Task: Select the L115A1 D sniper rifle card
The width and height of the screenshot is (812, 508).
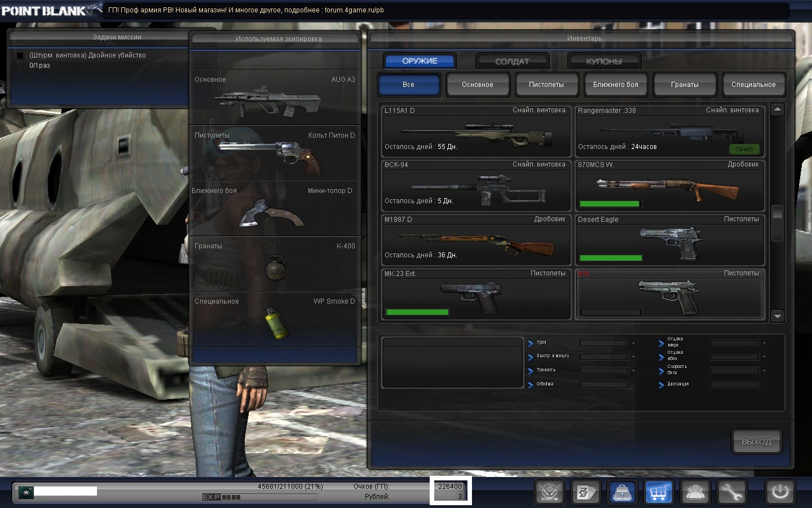Action: [x=476, y=131]
